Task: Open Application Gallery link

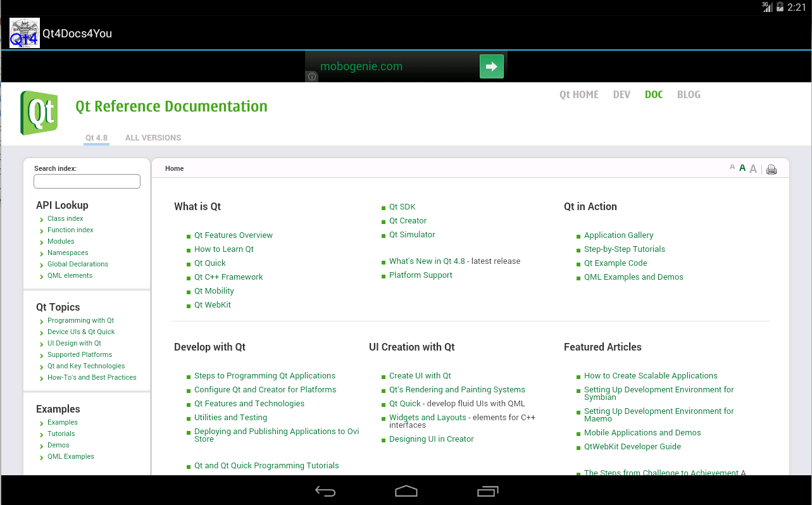Action: click(619, 235)
